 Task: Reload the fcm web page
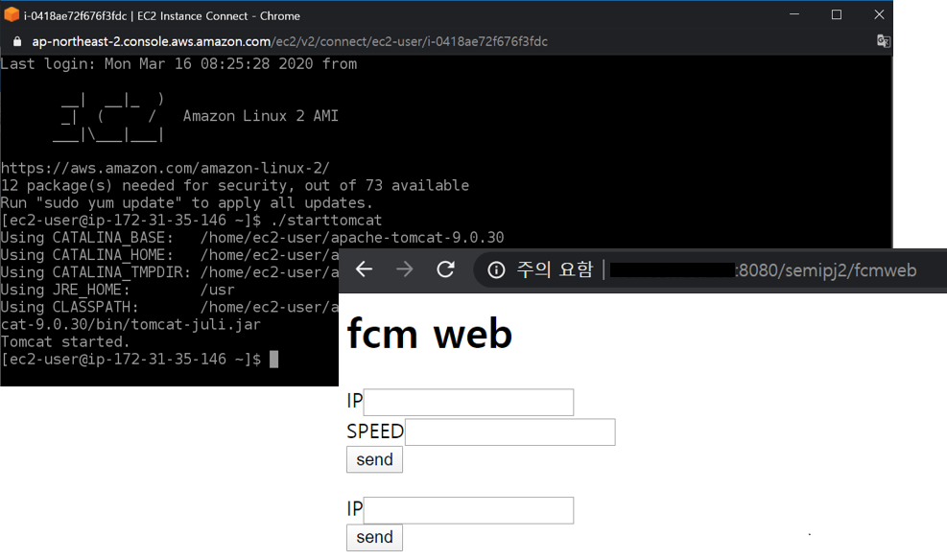(444, 269)
